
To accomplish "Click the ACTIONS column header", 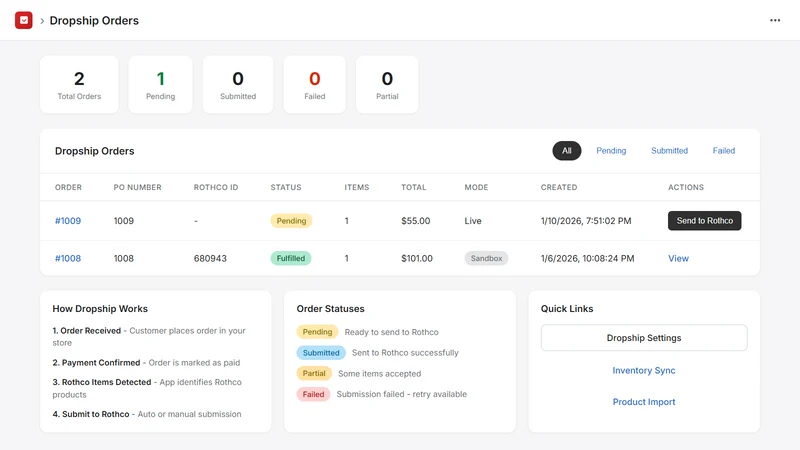I will point(686,187).
